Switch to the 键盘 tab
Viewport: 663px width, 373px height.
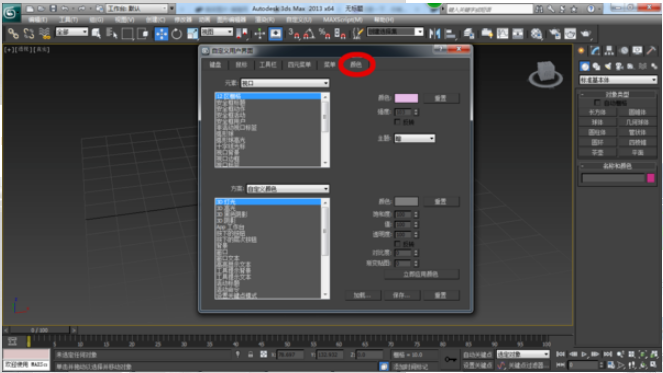(x=215, y=65)
